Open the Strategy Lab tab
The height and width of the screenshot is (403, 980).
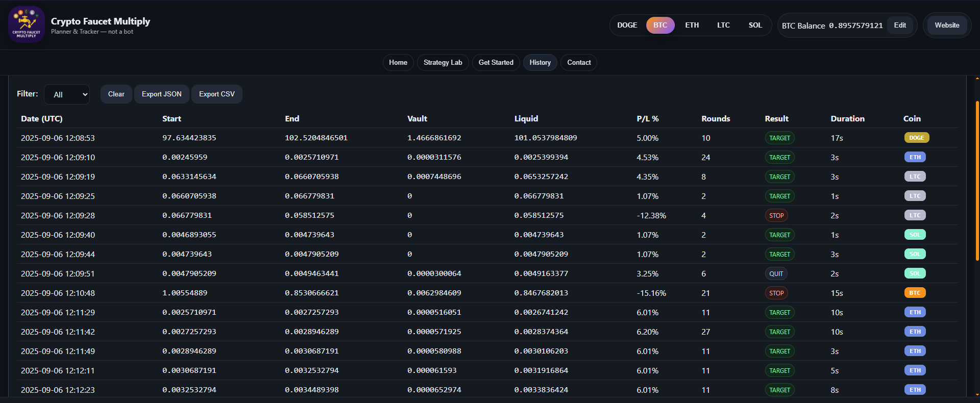point(443,62)
